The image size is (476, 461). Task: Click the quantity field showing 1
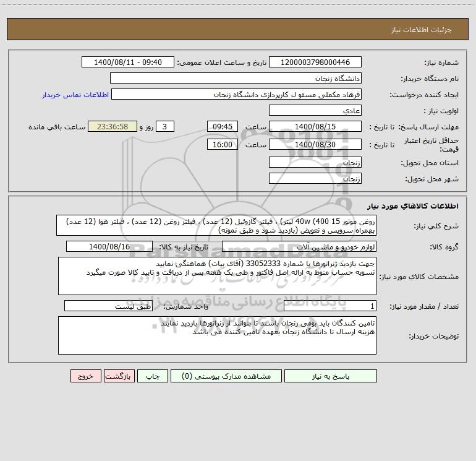click(x=330, y=306)
